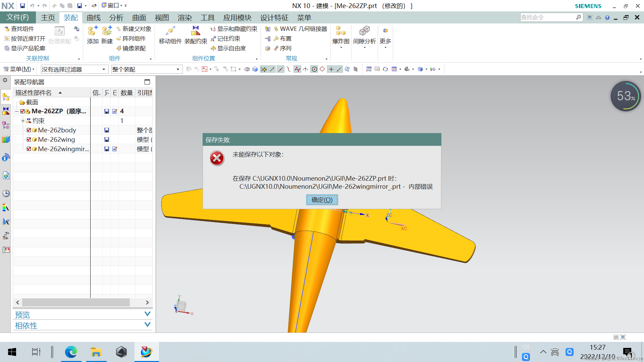Open the Reuse Library sidebar tab

[6, 139]
